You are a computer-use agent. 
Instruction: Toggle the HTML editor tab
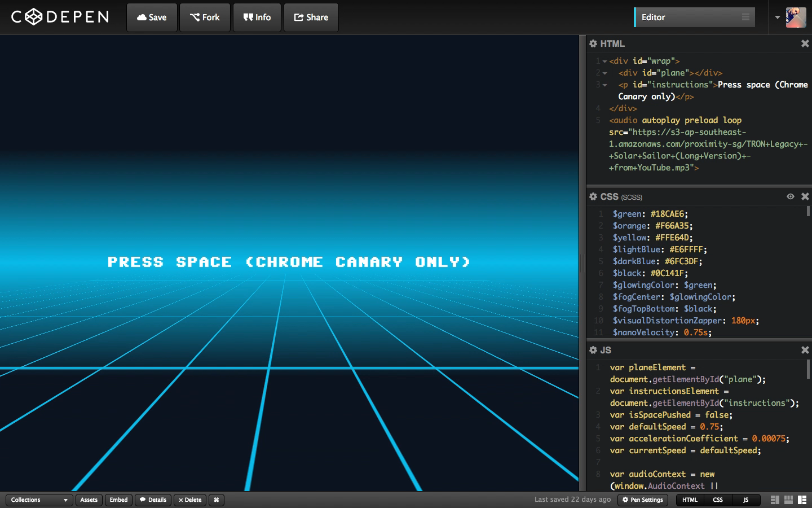pyautogui.click(x=690, y=500)
